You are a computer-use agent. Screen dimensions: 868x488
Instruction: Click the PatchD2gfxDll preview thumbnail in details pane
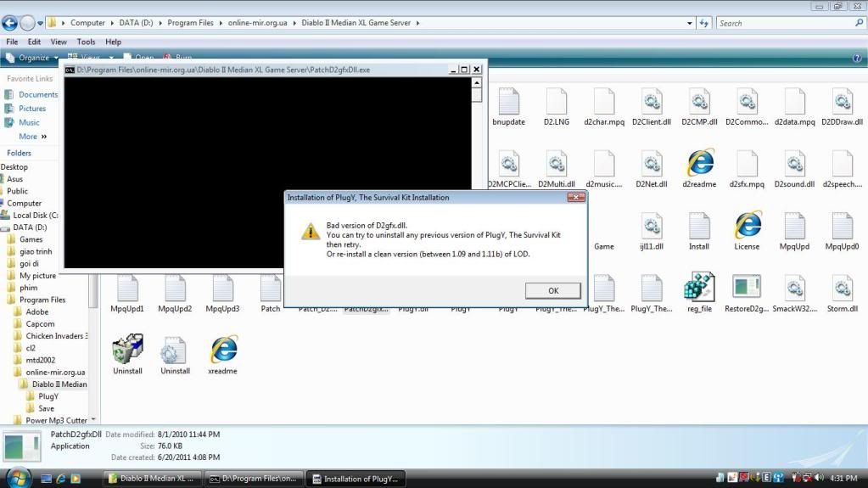(21, 446)
